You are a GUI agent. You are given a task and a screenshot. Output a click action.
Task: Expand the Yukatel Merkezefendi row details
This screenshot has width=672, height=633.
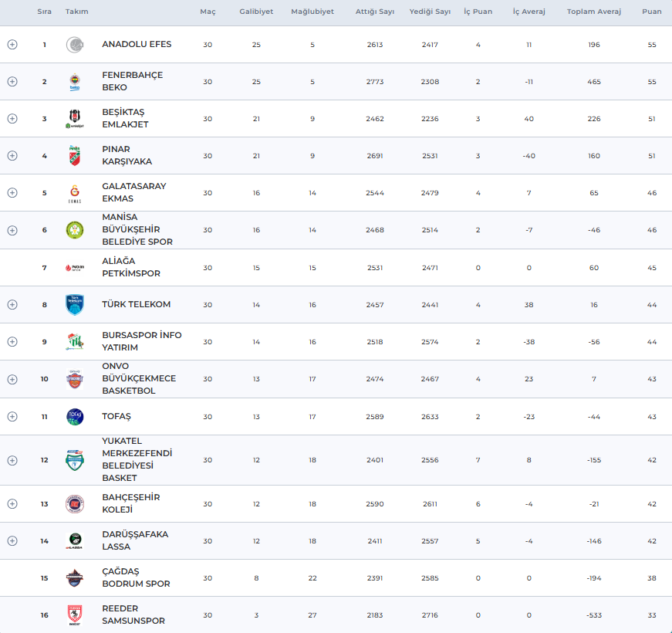pos(12,460)
